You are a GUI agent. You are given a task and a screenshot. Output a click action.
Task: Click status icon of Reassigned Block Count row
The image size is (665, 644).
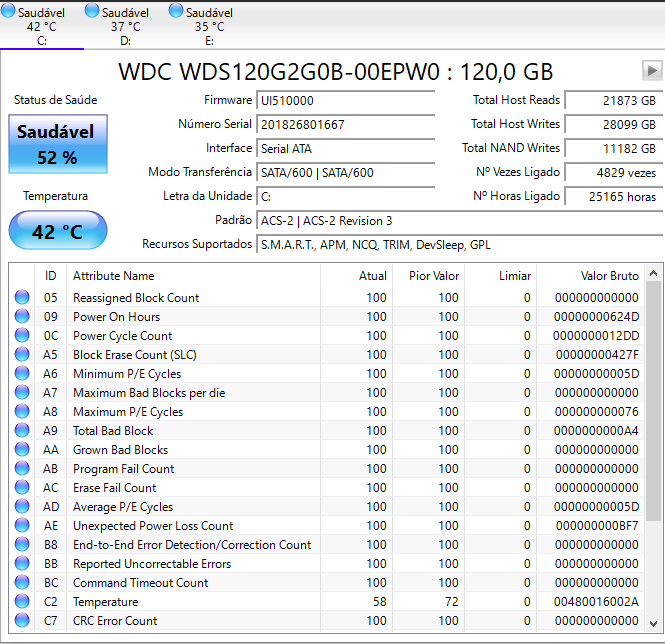pyautogui.click(x=22, y=297)
